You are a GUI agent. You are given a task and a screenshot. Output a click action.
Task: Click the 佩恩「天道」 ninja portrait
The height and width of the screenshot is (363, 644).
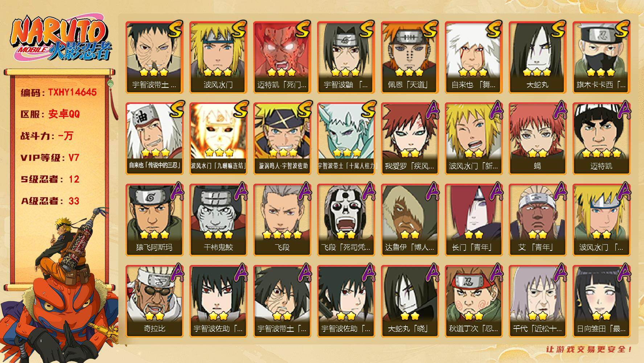(x=410, y=57)
